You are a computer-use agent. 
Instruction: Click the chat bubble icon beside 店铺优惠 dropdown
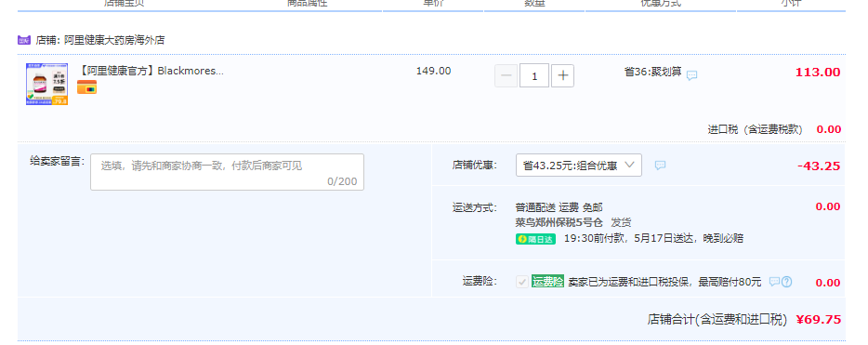click(660, 165)
